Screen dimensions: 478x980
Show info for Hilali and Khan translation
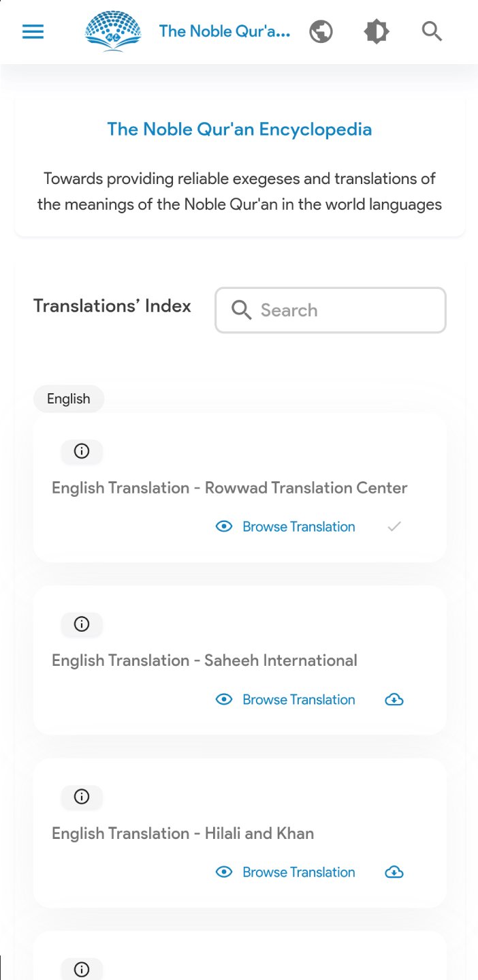click(82, 797)
